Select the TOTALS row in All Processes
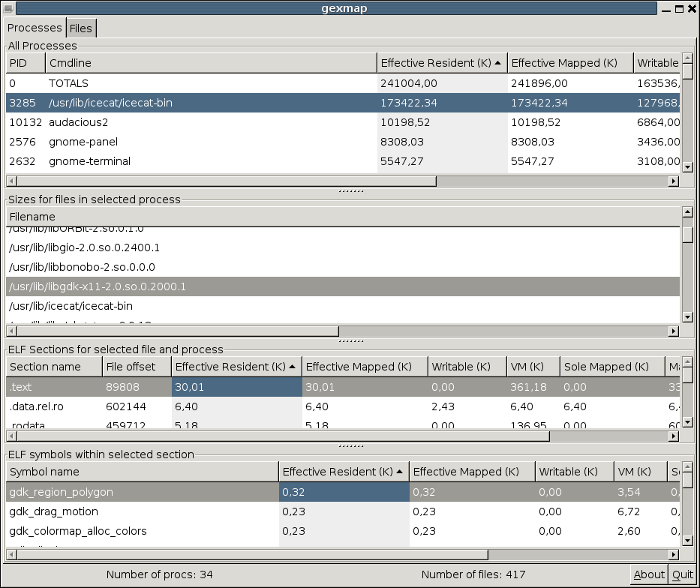Viewport: 700px width, 588px height. (x=343, y=83)
